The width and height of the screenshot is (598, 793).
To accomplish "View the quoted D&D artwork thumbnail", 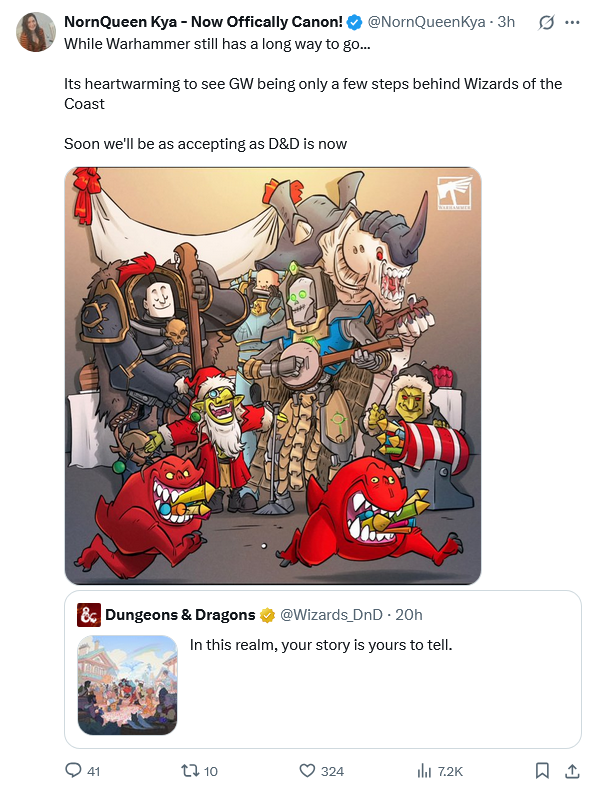I will tap(127, 685).
